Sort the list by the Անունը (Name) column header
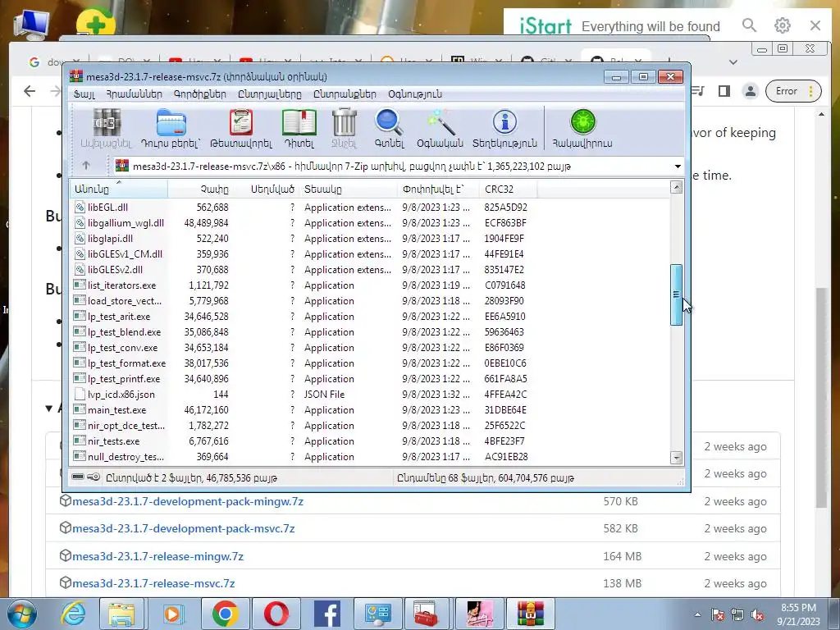This screenshot has height=630, width=840. (119, 189)
